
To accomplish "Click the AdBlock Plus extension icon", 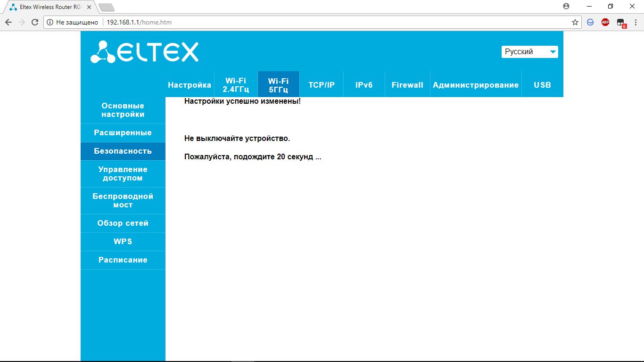I will point(605,22).
